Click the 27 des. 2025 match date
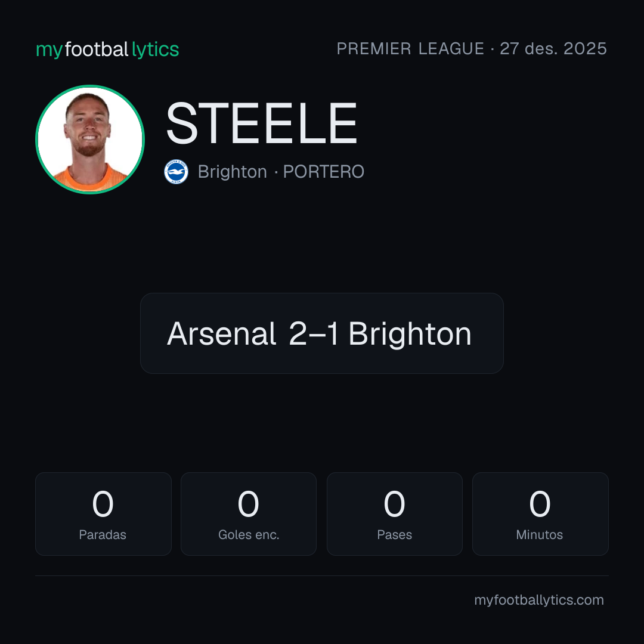644x644 pixels. coord(553,48)
